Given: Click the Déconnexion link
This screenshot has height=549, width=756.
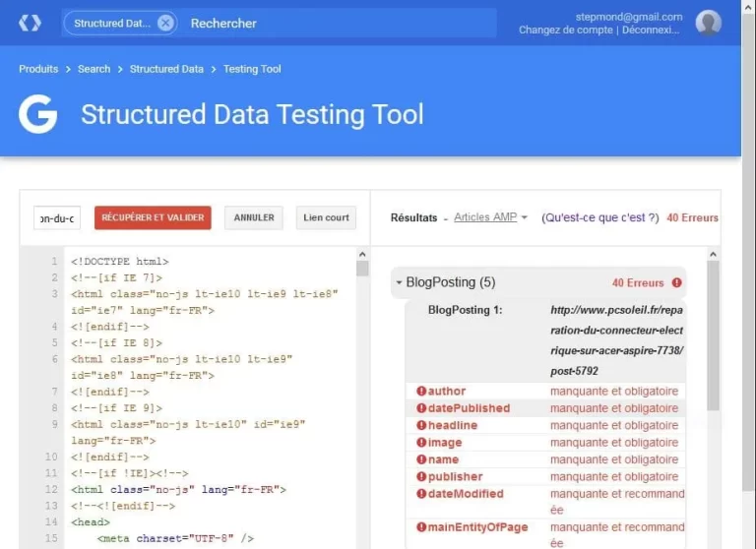Looking at the screenshot, I should (x=651, y=30).
